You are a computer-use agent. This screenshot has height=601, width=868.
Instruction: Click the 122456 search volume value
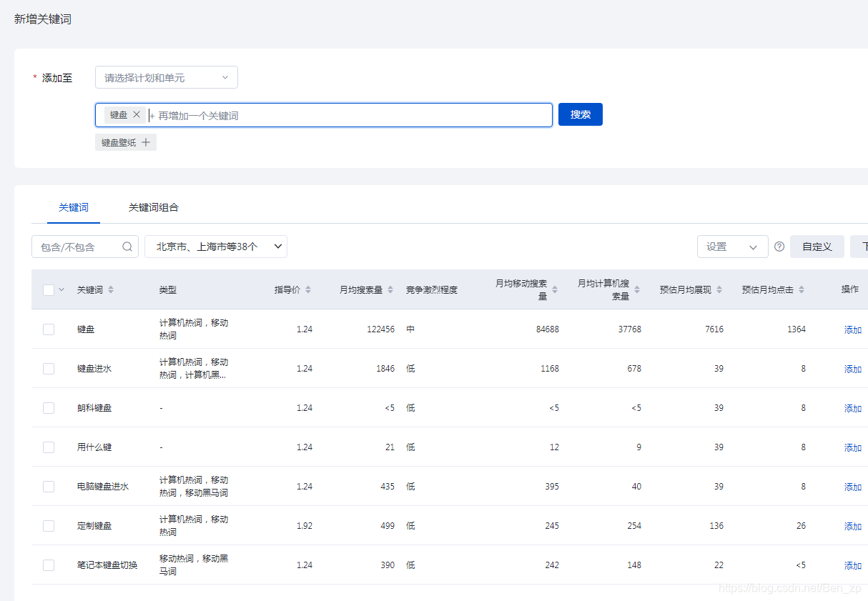pyautogui.click(x=380, y=329)
